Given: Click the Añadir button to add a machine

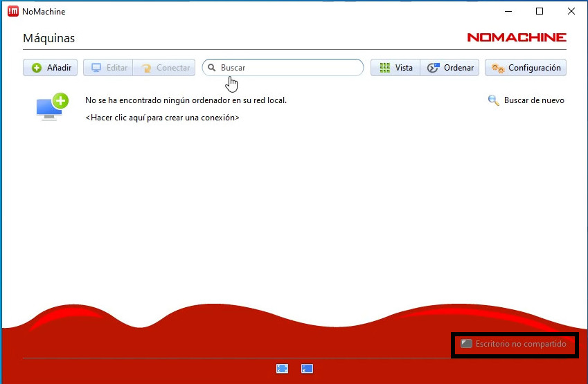Looking at the screenshot, I should pos(51,68).
